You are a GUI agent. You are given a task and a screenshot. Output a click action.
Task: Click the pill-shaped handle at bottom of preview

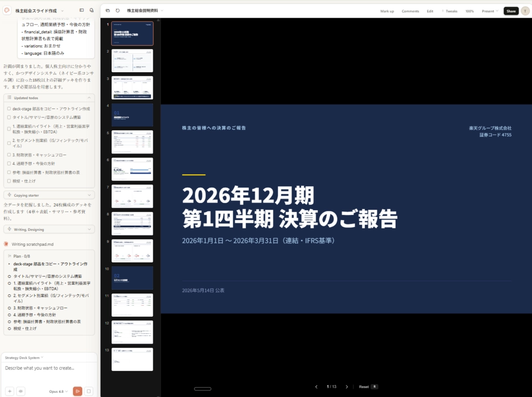click(203, 389)
